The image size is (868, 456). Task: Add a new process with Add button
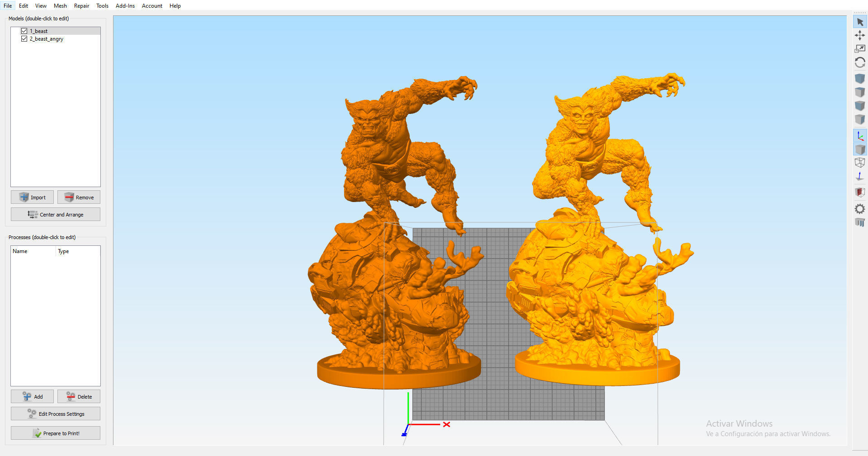(x=32, y=396)
